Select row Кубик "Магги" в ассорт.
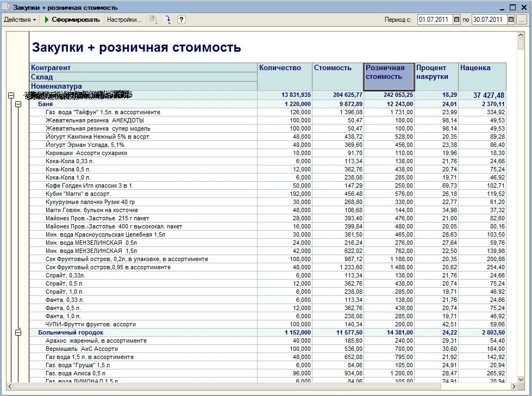Viewport: 532px width, 396px height. [267, 194]
